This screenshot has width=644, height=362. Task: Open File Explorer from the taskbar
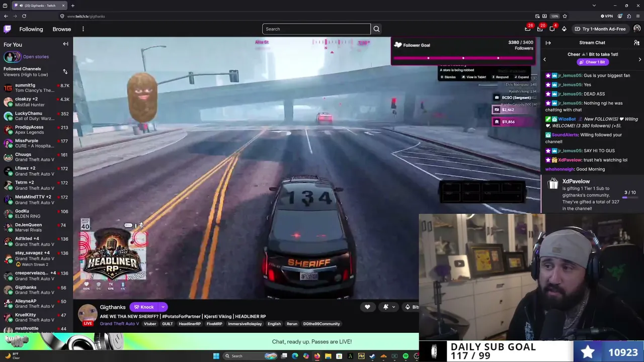click(328, 356)
